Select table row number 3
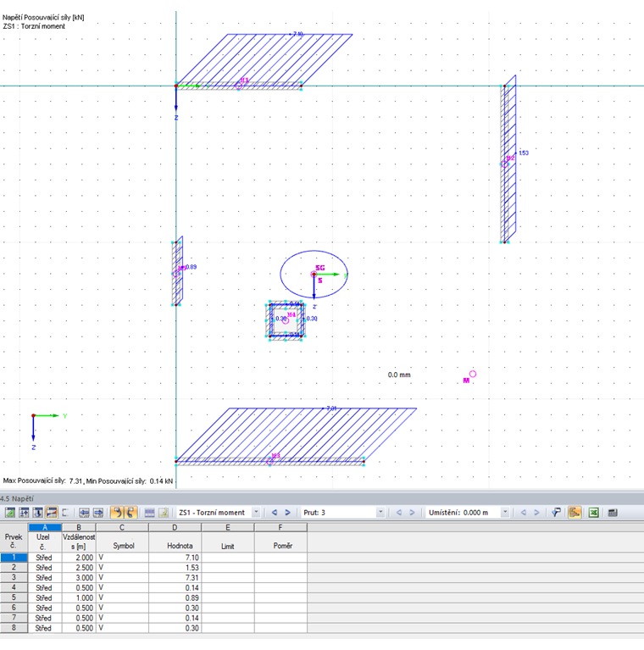The image size is (644, 650). click(x=14, y=577)
